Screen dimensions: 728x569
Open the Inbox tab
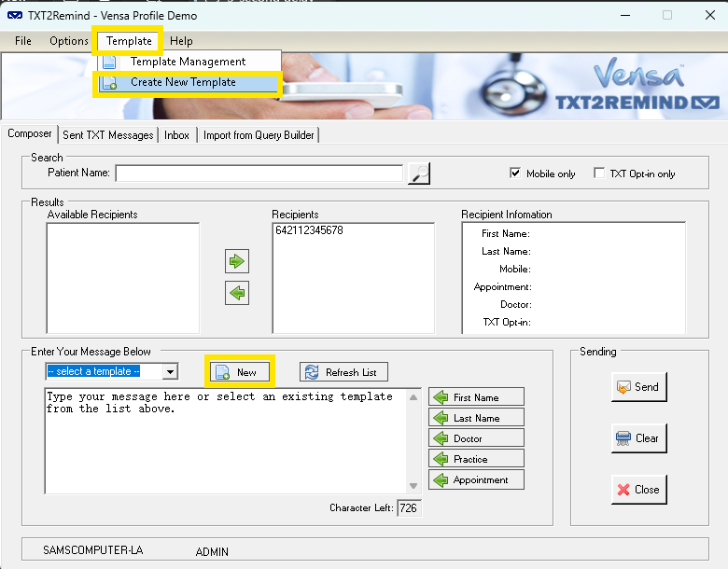[x=176, y=135]
